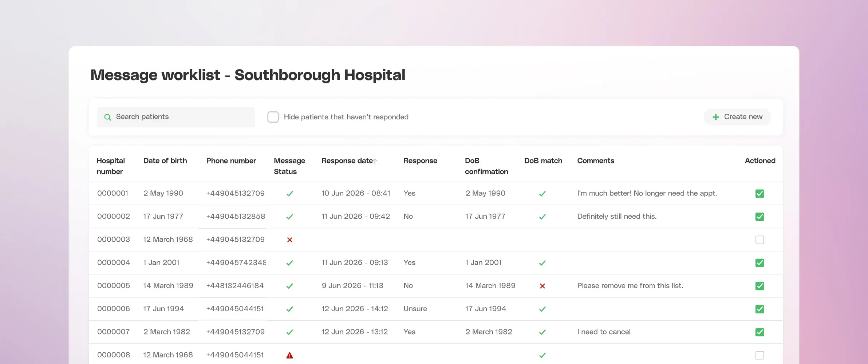This screenshot has width=868, height=364.
Task: Click red cross message status for 0000003
Action: click(x=289, y=240)
